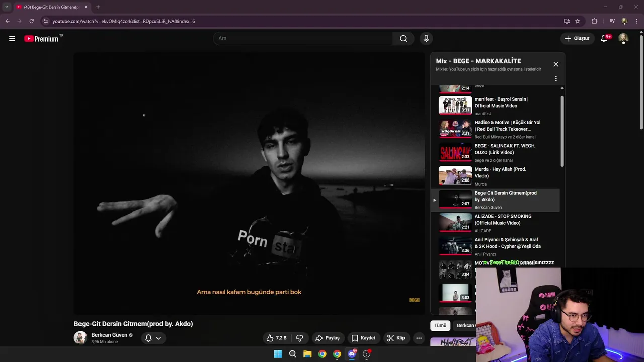Image resolution: width=644 pixels, height=362 pixels.
Task: Open the first Chrome icon in taskbar
Action: click(323, 354)
